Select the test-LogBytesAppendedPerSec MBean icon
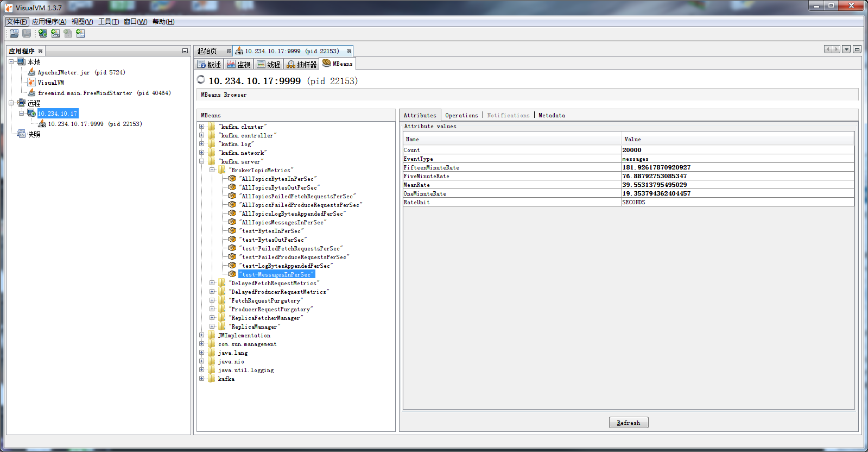This screenshot has height=452, width=868. tap(232, 266)
